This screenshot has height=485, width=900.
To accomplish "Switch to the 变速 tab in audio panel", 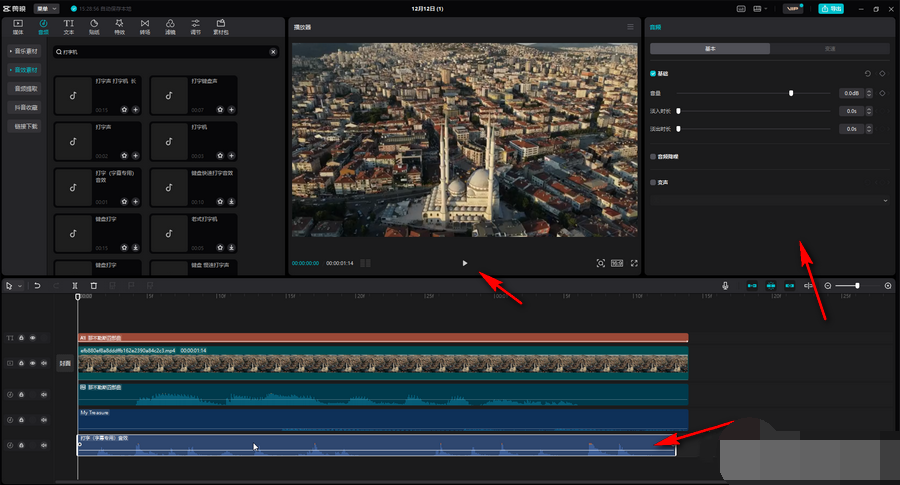I will click(x=829, y=48).
